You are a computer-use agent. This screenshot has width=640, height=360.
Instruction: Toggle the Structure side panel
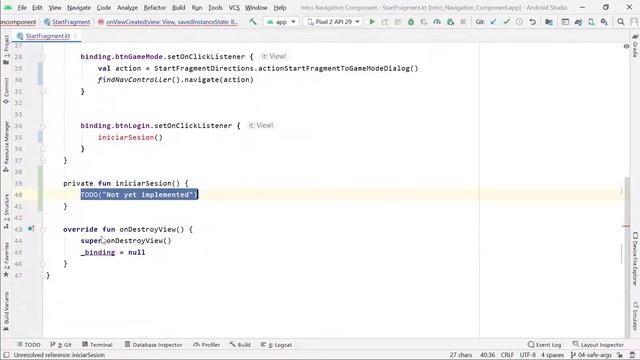coord(6,211)
